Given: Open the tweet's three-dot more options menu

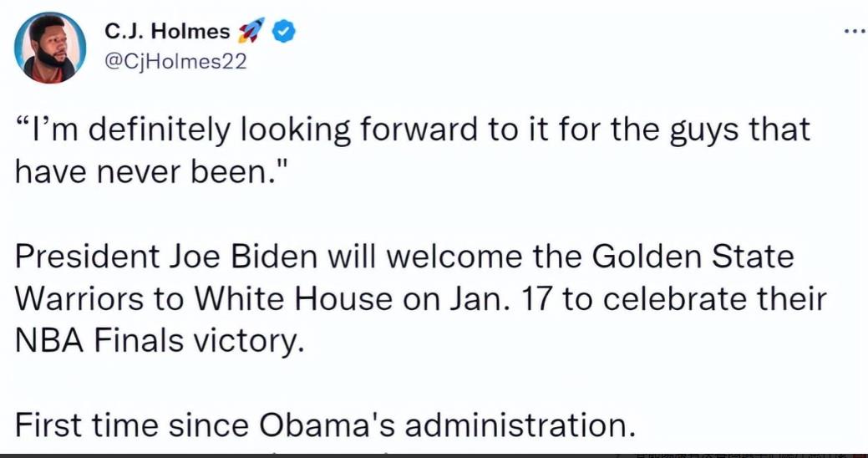Looking at the screenshot, I should tap(855, 32).
